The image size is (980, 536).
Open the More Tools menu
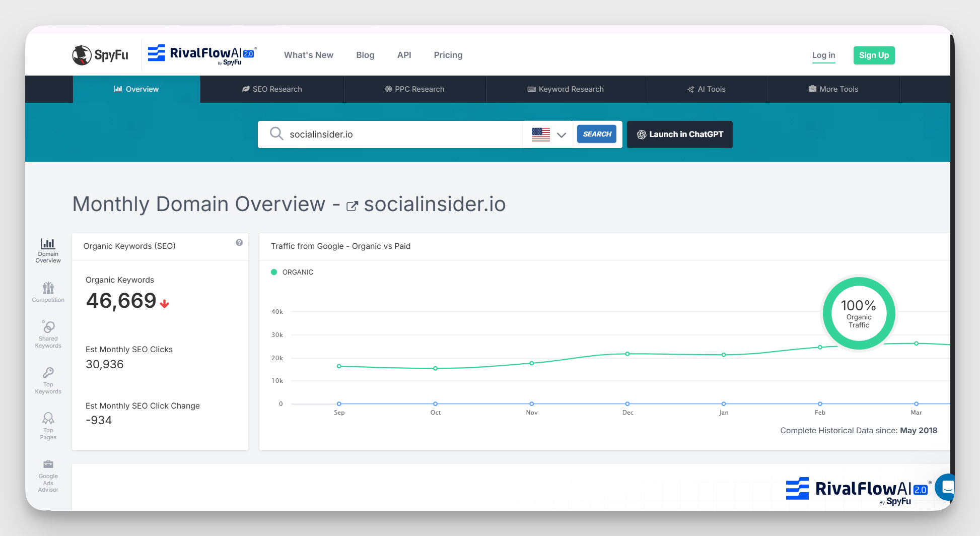click(x=833, y=89)
